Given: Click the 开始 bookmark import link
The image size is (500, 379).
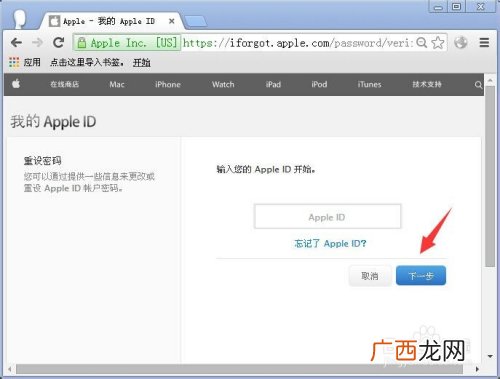Looking at the screenshot, I should 142,62.
